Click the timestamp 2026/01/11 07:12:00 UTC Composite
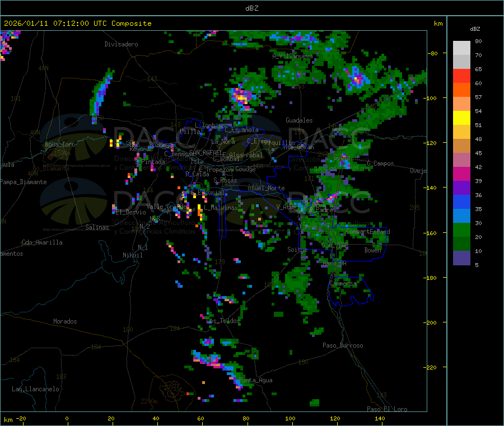This screenshot has height=426, width=504. 77,24
